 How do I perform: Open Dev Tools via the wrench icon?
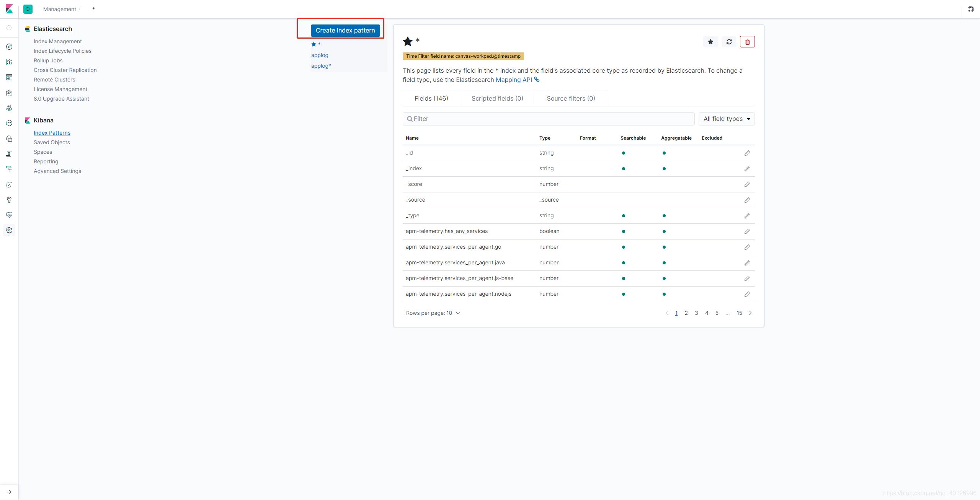tap(9, 200)
